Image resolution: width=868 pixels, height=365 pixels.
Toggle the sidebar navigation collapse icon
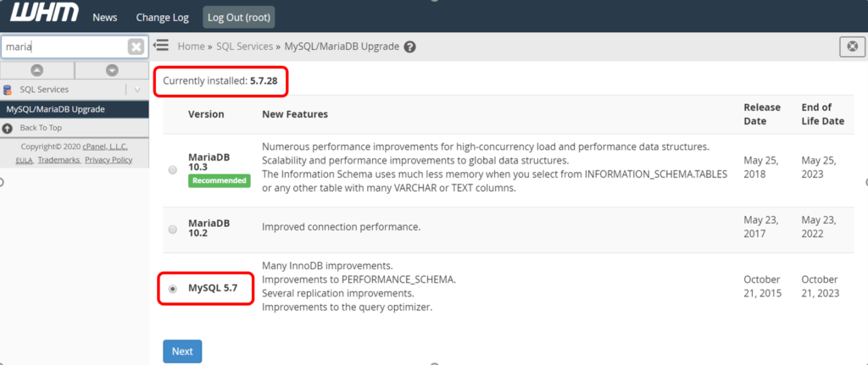tap(161, 46)
